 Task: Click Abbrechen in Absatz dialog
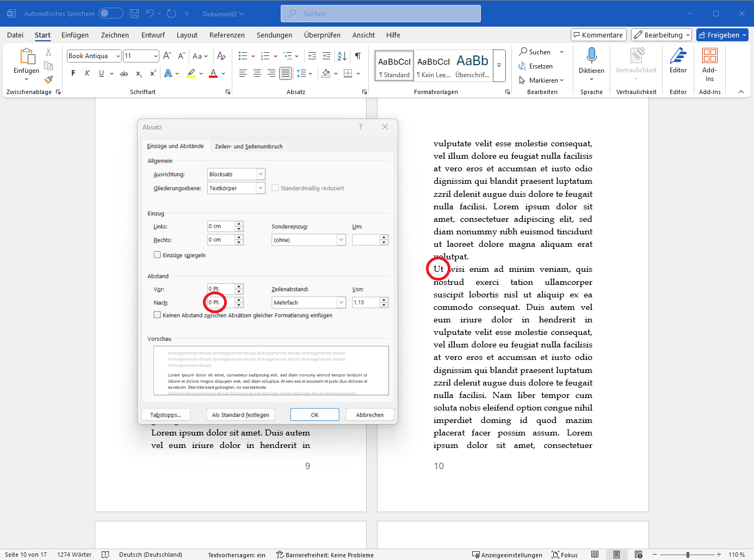(370, 415)
